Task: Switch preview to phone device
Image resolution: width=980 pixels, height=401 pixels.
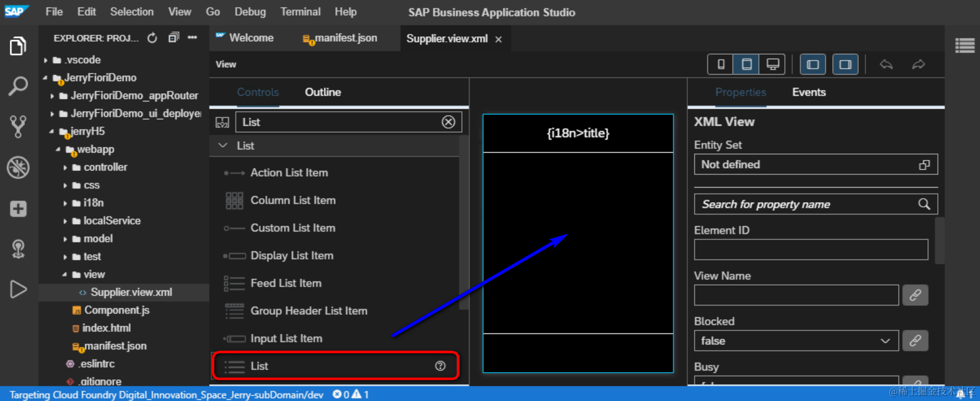Action: click(721, 64)
